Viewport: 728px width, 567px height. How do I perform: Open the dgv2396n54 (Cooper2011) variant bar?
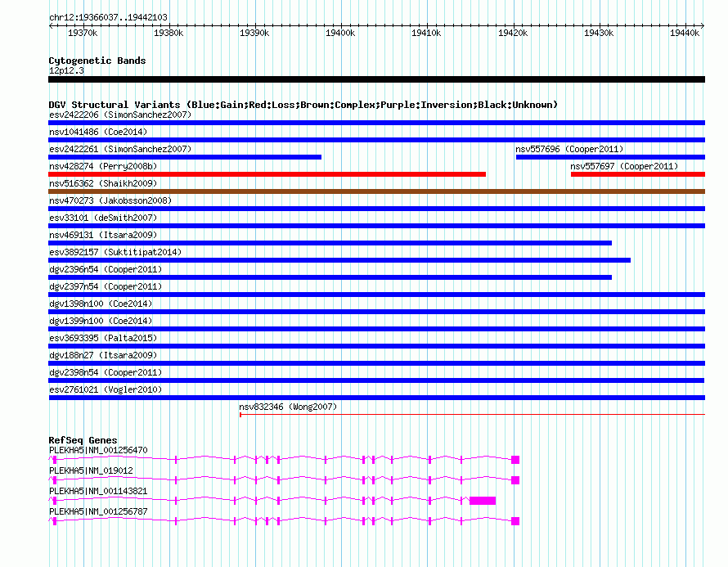[x=330, y=277]
